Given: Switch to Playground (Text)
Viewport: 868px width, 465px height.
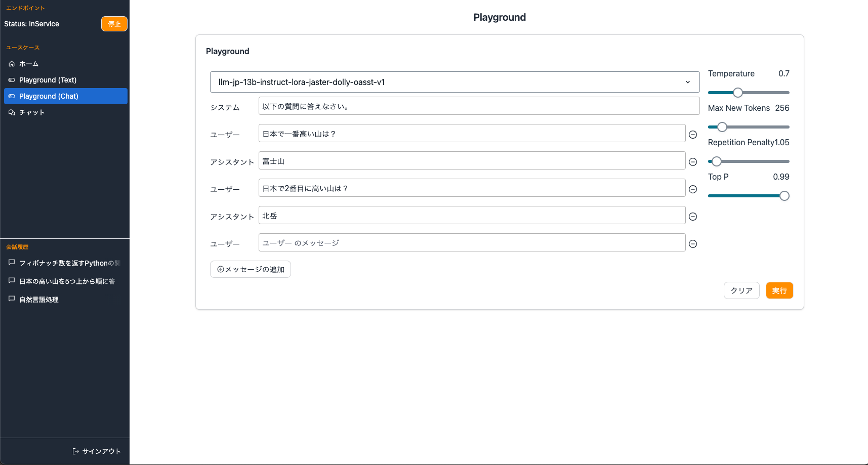Looking at the screenshot, I should (66, 80).
